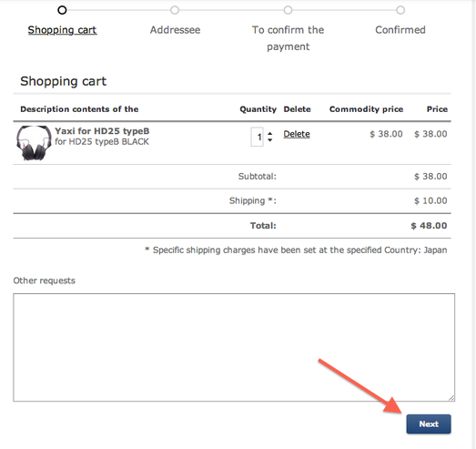
Task: Click the Yaxi for HD25 typeB title
Action: coord(102,131)
